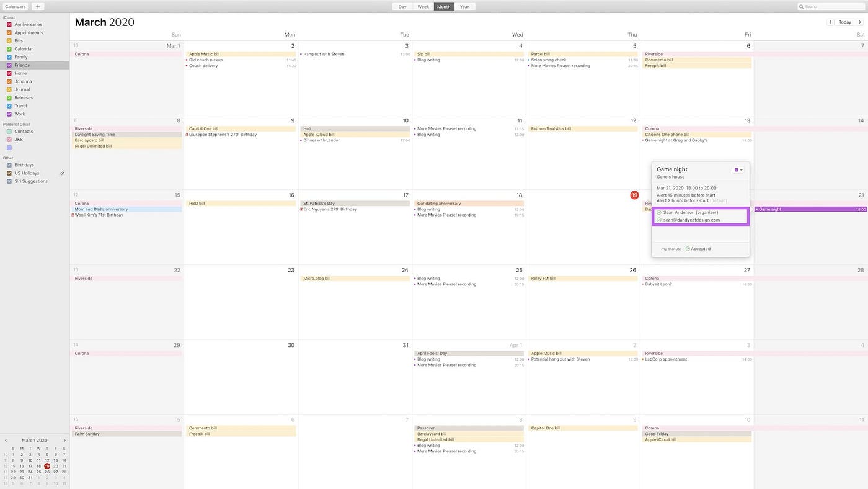Toggle the Work calendar checkbox
868x489 pixels.
pyautogui.click(x=9, y=114)
